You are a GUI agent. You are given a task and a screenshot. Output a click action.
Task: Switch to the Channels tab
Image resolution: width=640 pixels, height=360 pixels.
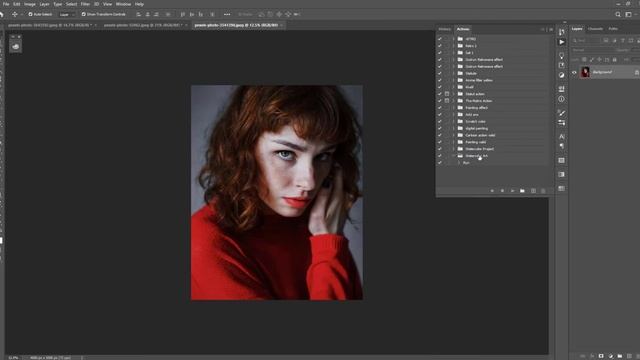pos(595,29)
